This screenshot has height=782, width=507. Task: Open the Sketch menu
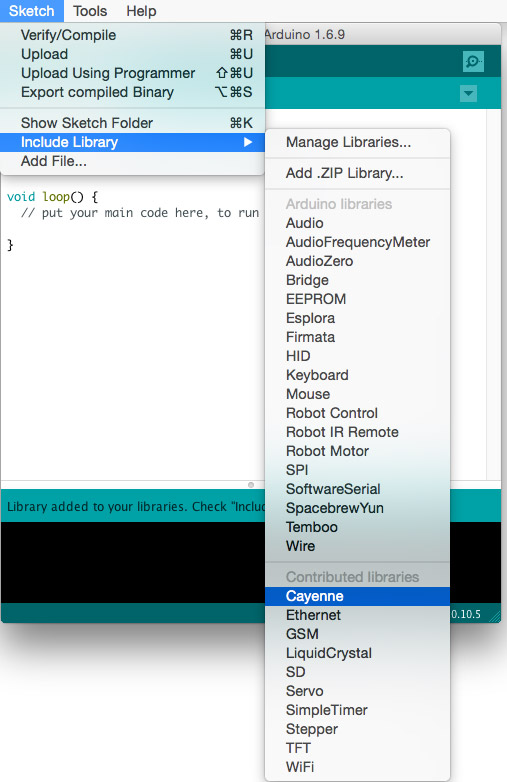(x=31, y=10)
